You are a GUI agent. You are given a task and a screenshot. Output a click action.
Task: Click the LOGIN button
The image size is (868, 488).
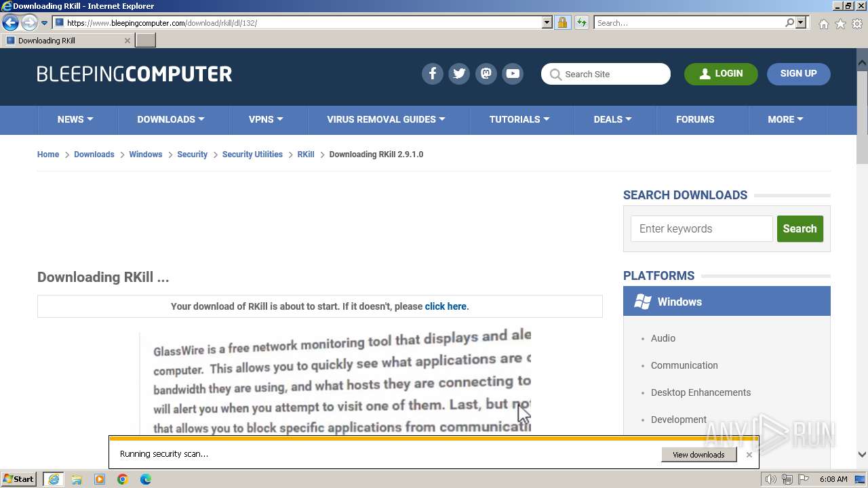click(721, 74)
